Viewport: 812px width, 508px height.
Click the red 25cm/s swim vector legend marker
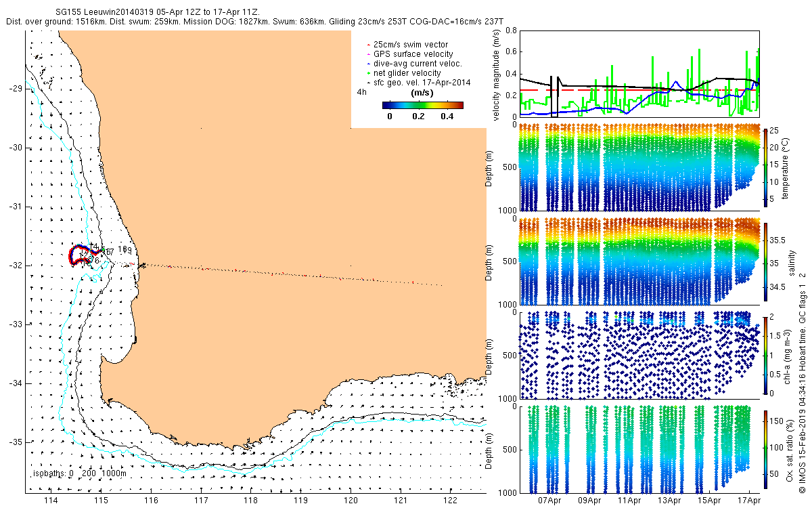point(367,45)
